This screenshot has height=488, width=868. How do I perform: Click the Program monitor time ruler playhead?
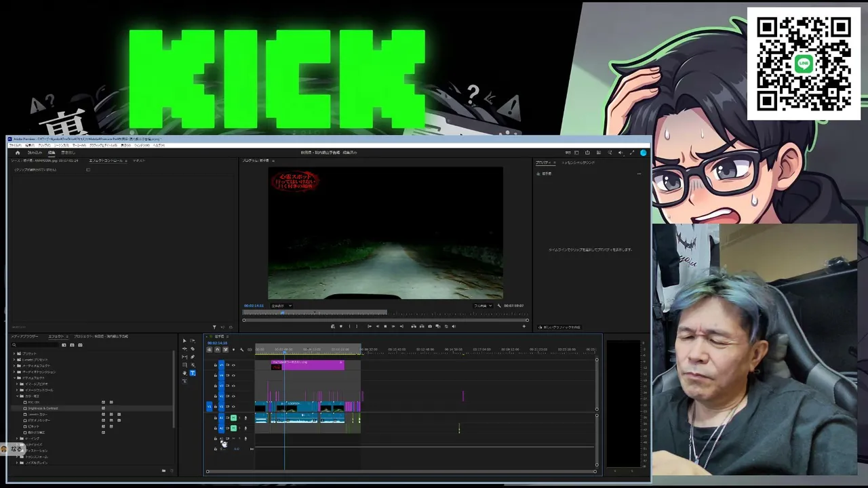pyautogui.click(x=283, y=312)
